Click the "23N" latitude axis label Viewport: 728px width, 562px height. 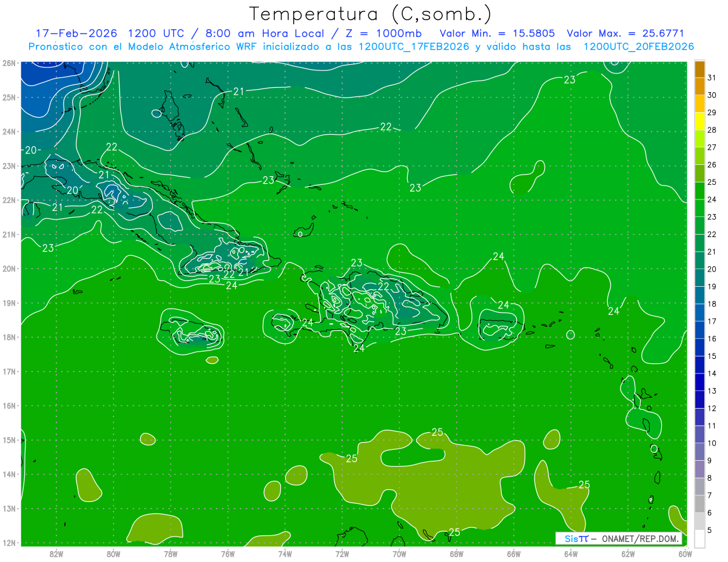click(8, 166)
